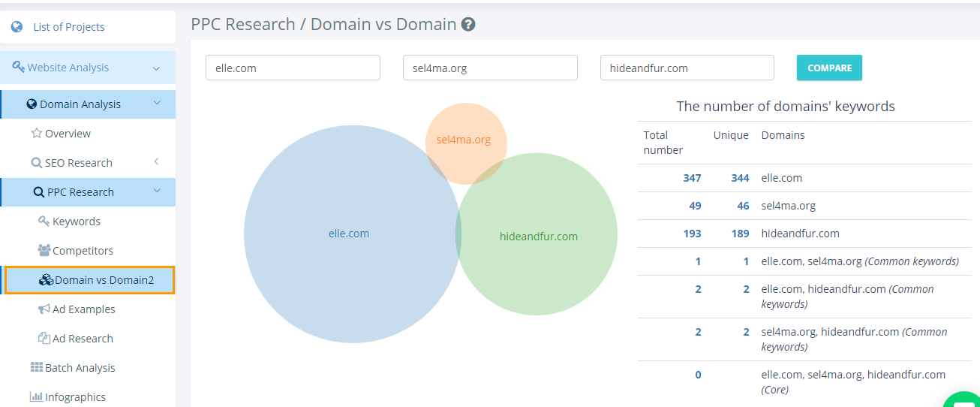Screen dimensions: 980x407
Task: Open List of Projects
Action: [x=69, y=27]
